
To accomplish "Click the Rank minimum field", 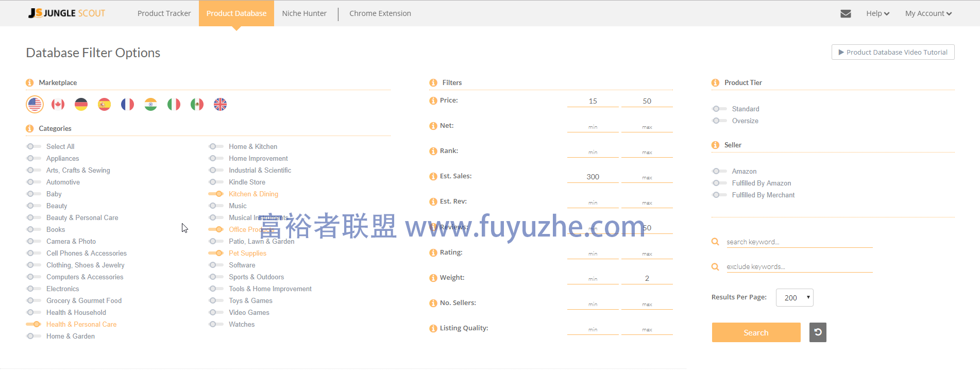I will point(593,152).
